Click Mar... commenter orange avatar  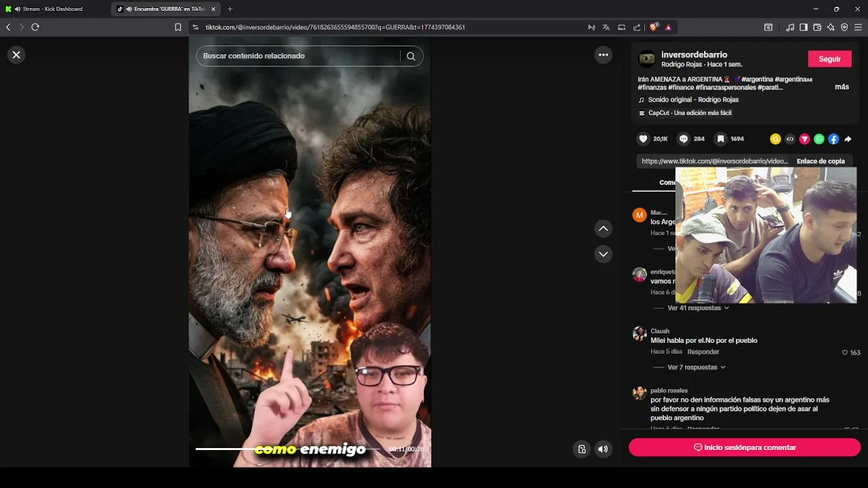[639, 215]
